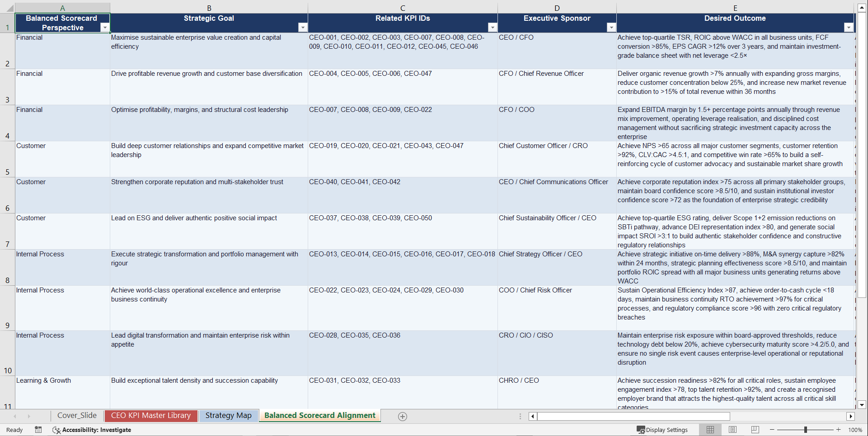Select column C header
The height and width of the screenshot is (436, 868).
click(x=403, y=8)
